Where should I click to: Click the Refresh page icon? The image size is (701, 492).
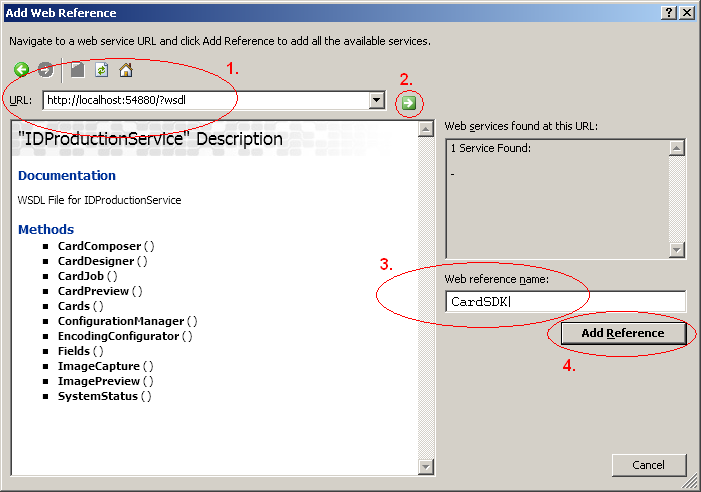click(102, 70)
